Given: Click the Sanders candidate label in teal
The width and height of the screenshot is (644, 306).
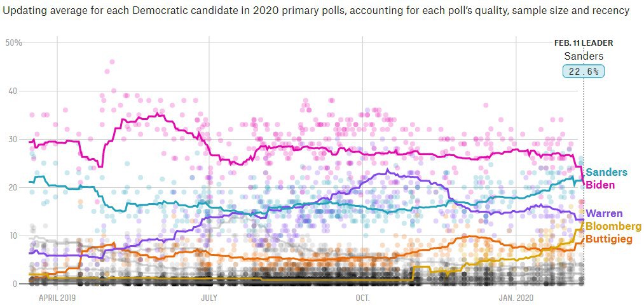Looking at the screenshot, I should [606, 172].
